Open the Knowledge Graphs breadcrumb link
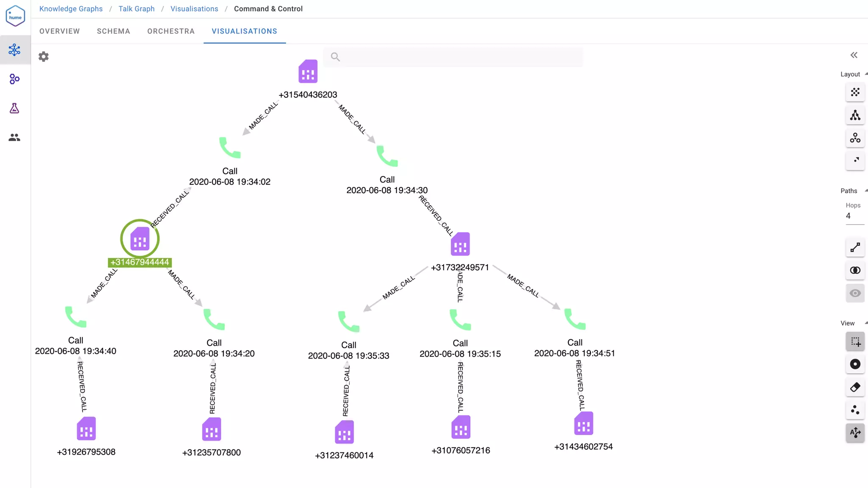868x488 pixels. pyautogui.click(x=71, y=9)
